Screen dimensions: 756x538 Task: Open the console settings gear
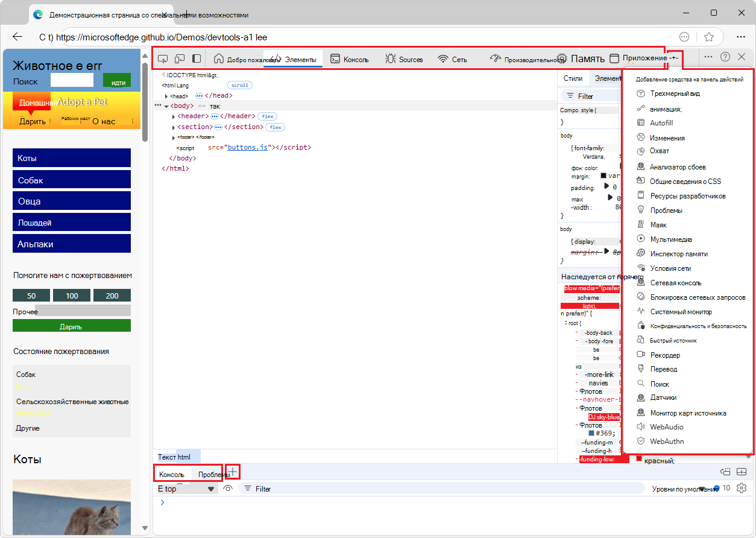(742, 488)
